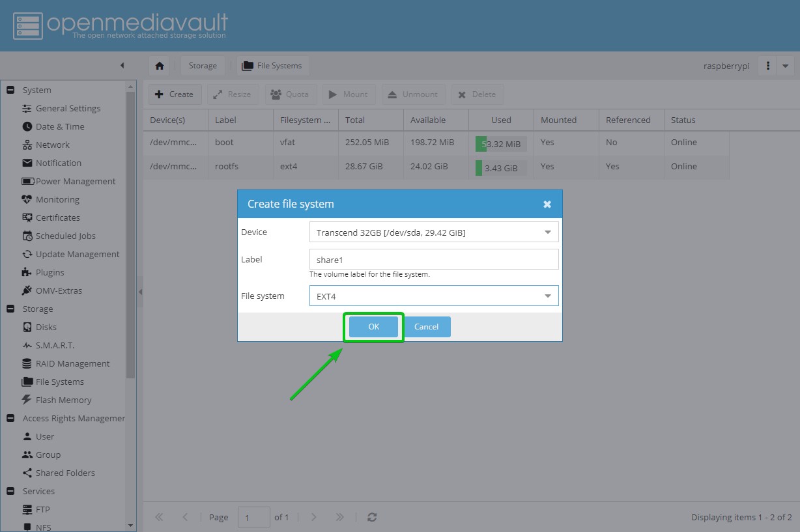Open the Flash Memory sidebar entry
Viewport: 800px width, 532px height.
coord(63,400)
